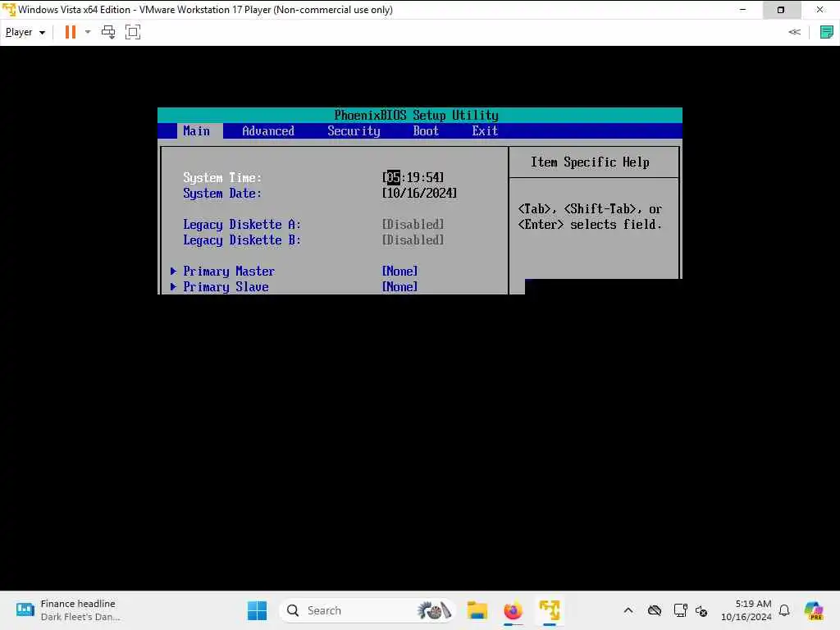This screenshot has width=840, height=630.
Task: Click the VMware Player taskbar icon
Action: [550, 610]
